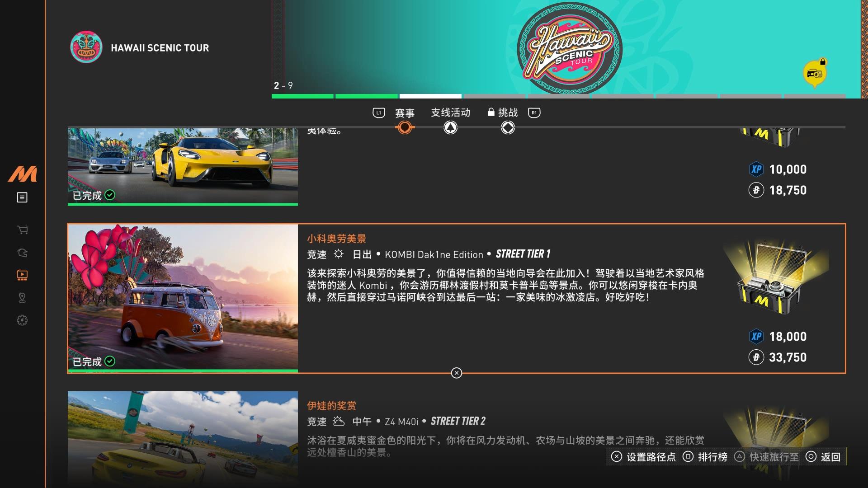Image resolution: width=868 pixels, height=488 pixels.
Task: Open the 伊娃的奖赏 event entry
Action: click(x=457, y=438)
